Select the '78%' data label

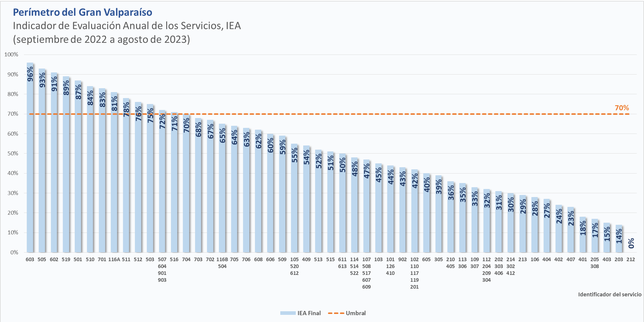126,109
